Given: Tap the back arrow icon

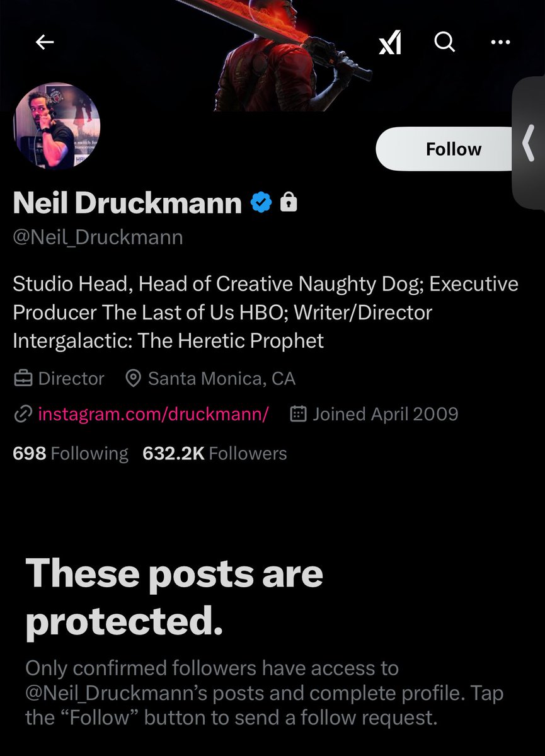Looking at the screenshot, I should pyautogui.click(x=45, y=42).
